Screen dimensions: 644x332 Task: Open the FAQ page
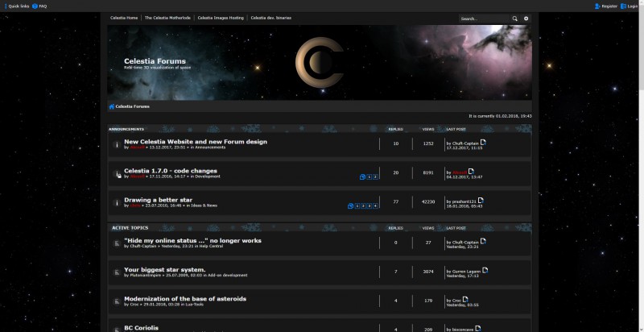[x=39, y=6]
